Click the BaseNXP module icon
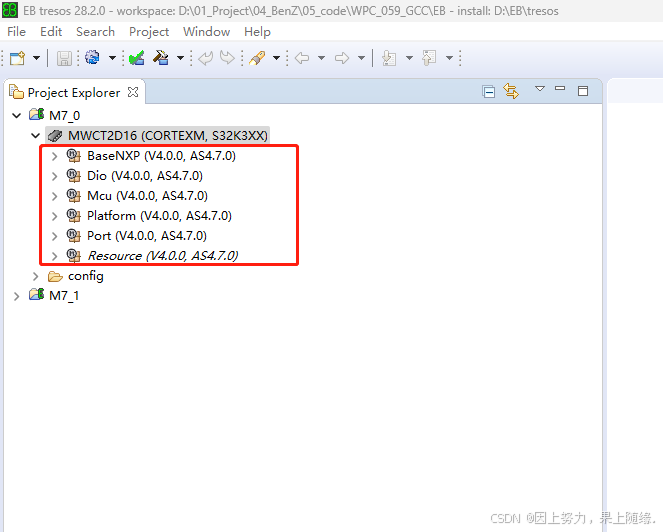The width and height of the screenshot is (663, 532). (x=74, y=156)
